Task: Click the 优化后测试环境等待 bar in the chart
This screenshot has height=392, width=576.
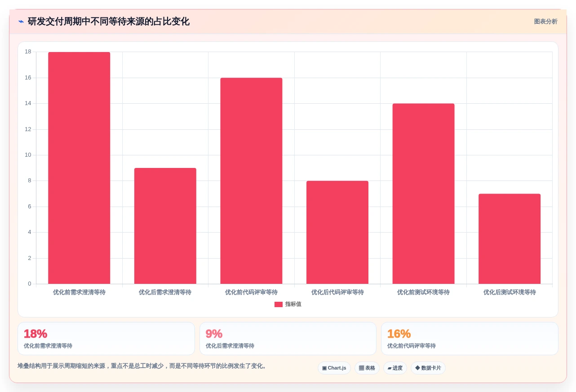Action: point(510,239)
